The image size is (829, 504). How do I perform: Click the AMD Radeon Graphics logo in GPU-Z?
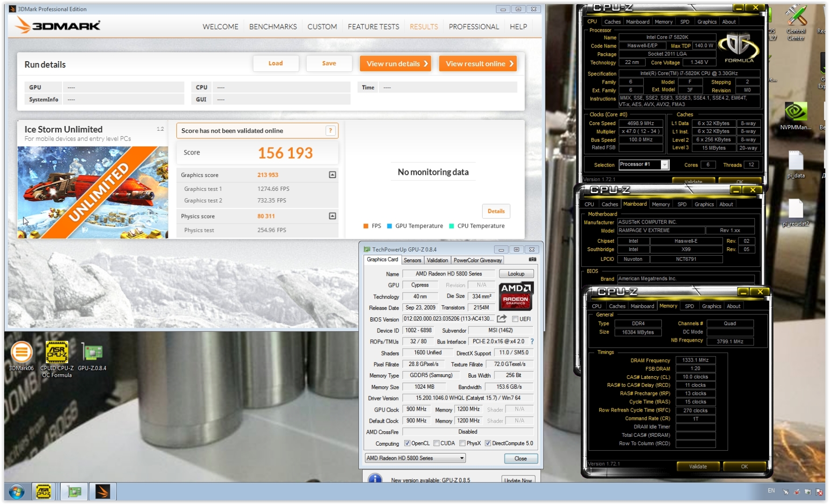[516, 296]
